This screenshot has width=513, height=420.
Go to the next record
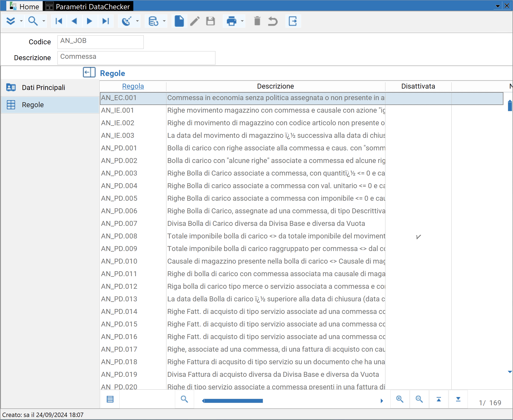[90, 21]
